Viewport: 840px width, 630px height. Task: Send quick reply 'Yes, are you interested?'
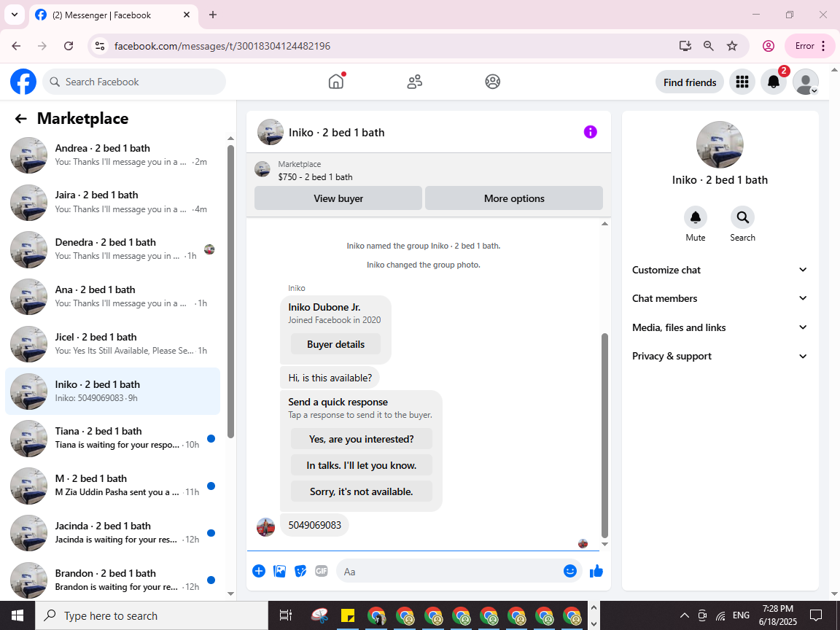(x=361, y=439)
